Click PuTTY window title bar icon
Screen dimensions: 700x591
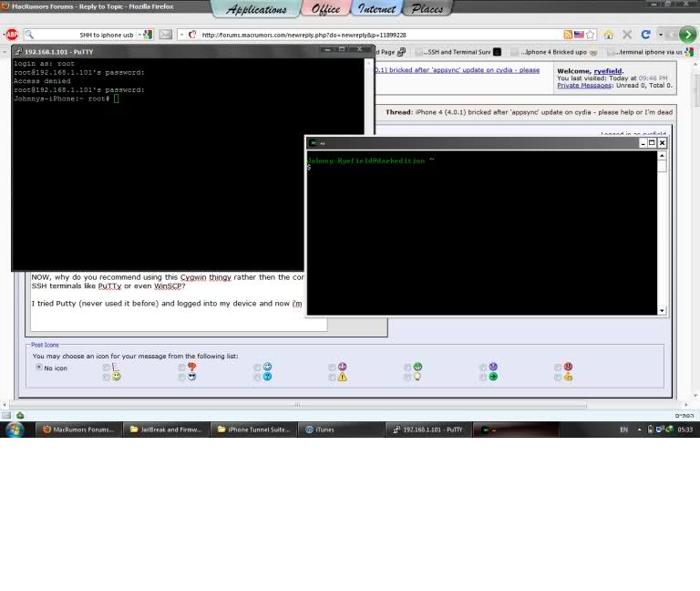(x=18, y=51)
